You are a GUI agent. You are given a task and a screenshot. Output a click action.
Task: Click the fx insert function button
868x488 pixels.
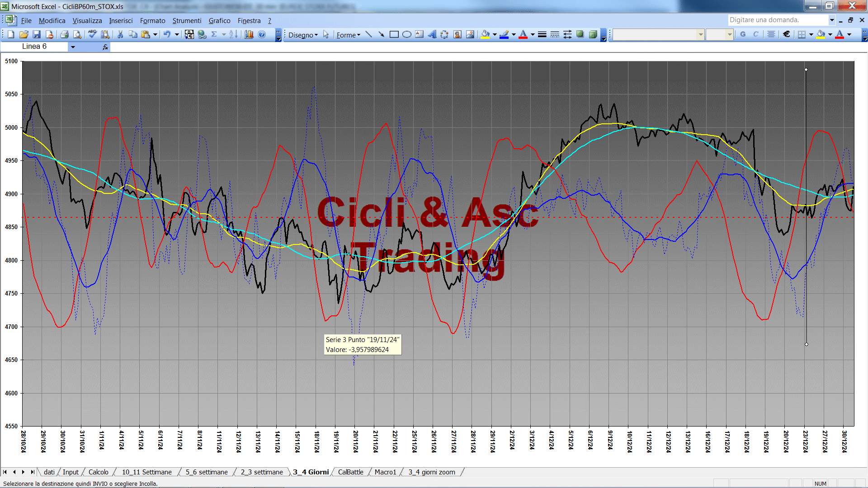click(x=105, y=47)
